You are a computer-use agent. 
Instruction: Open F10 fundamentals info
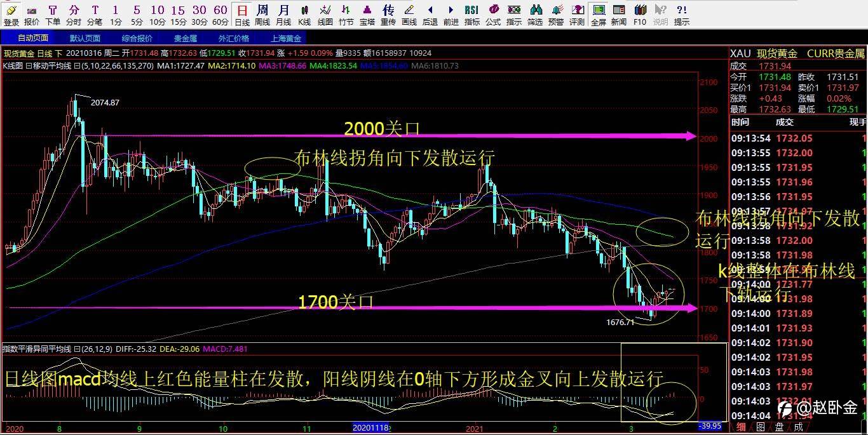pos(640,14)
